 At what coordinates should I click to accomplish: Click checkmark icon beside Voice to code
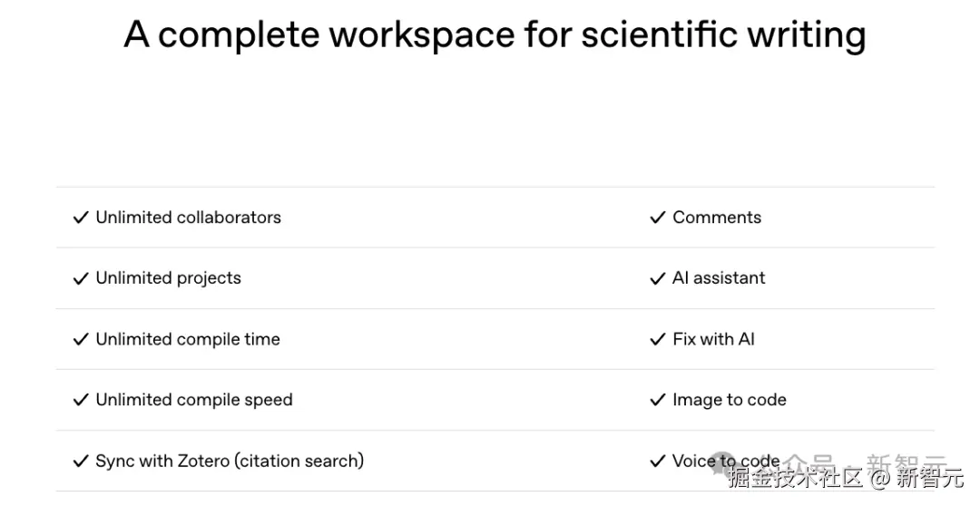(658, 461)
